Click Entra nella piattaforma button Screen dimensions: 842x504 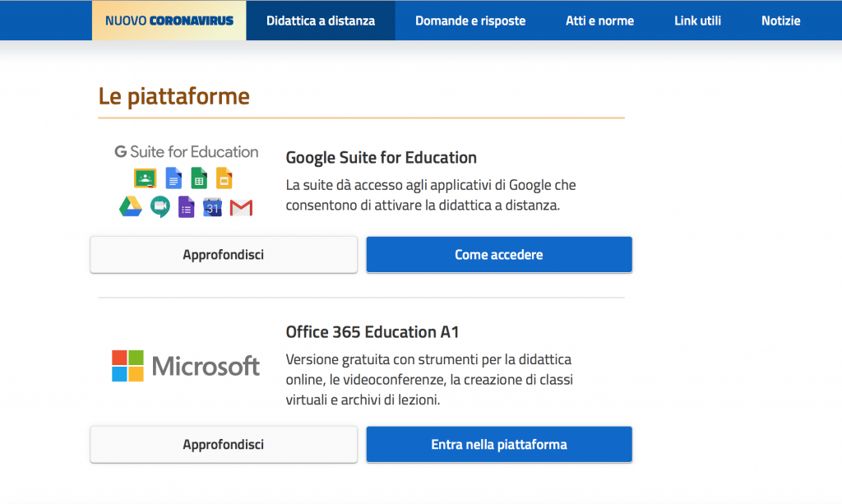point(498,445)
